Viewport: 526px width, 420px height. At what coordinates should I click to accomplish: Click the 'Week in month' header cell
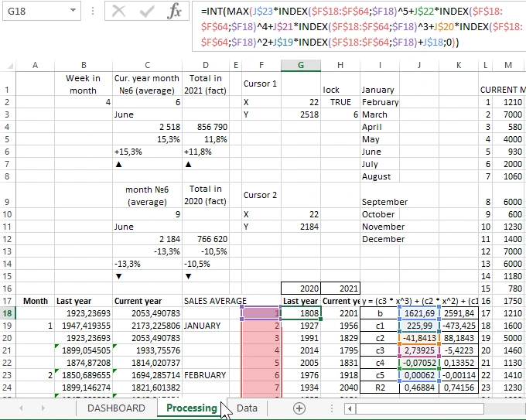coord(84,84)
